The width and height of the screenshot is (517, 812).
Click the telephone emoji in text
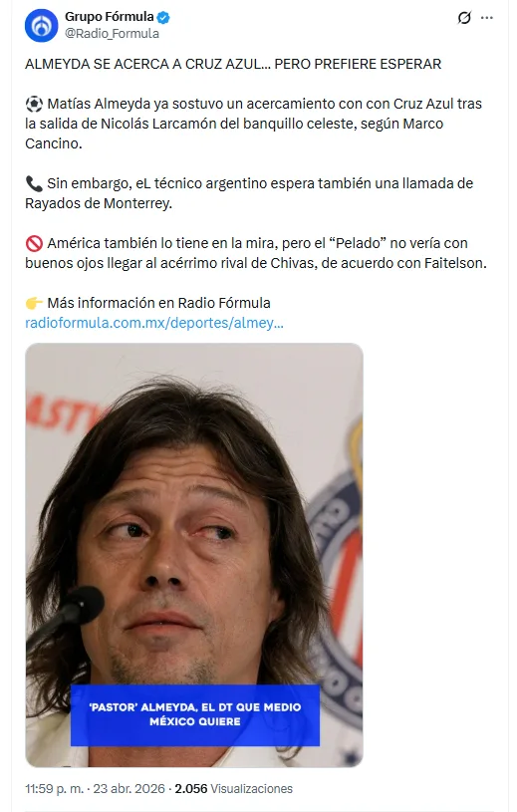(x=34, y=184)
